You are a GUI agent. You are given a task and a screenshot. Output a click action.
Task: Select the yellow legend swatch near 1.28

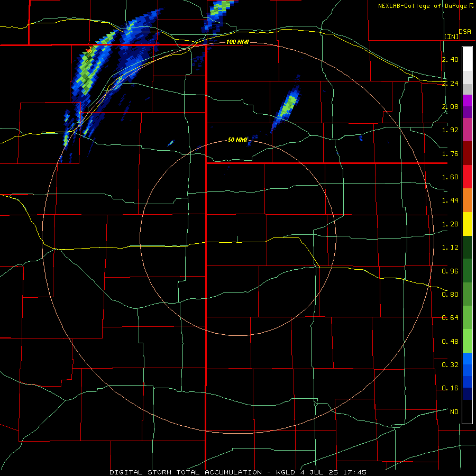467,224
